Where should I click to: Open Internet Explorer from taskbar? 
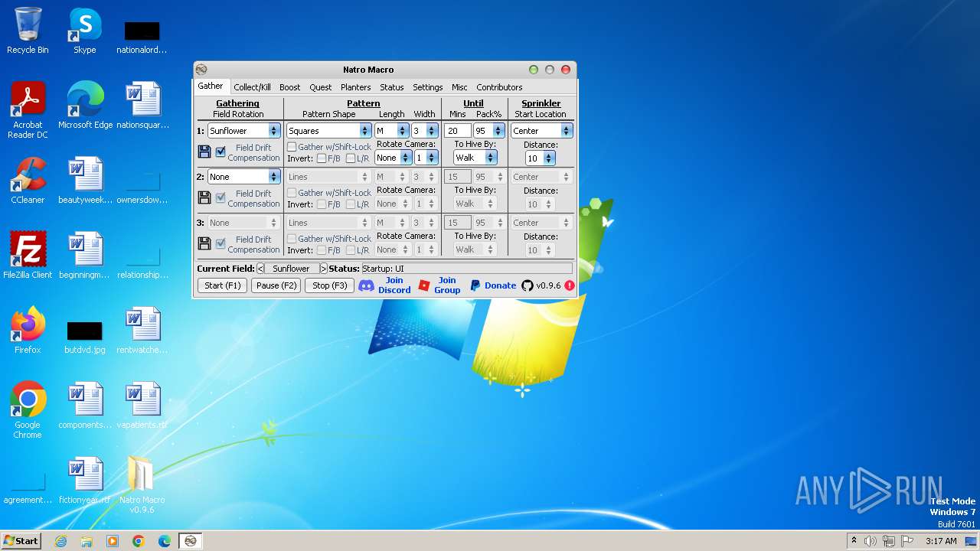(x=61, y=541)
